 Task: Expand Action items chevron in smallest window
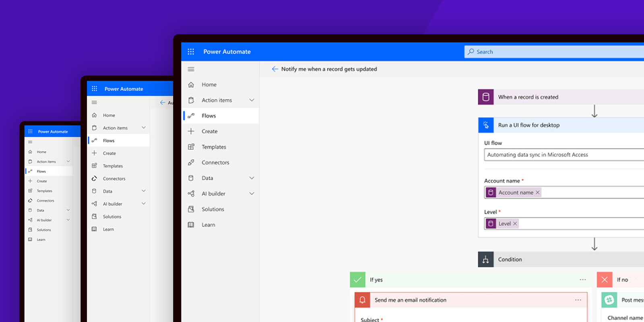[68, 161]
